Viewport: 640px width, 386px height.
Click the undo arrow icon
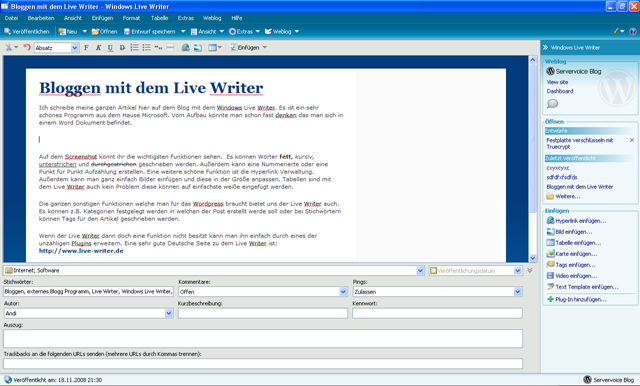pos(27,47)
